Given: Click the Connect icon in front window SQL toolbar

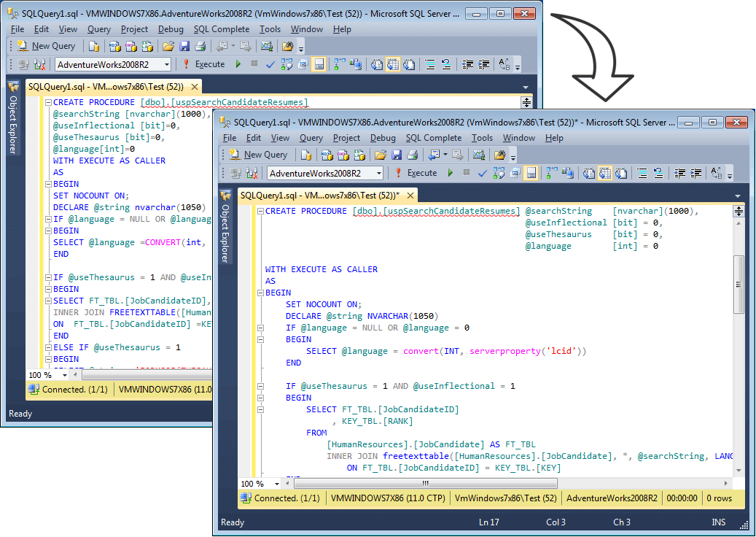Looking at the screenshot, I should [235, 173].
